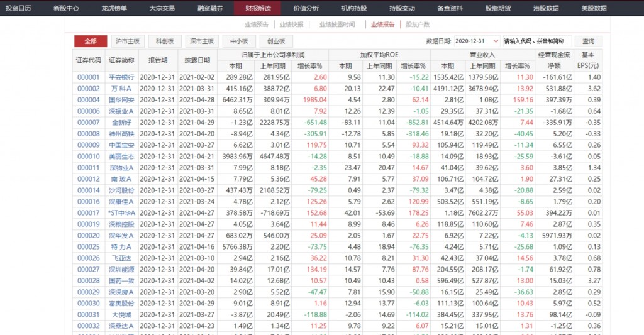Click the 披露日期 column header
Screen dimensions: 644x335
point(197,60)
